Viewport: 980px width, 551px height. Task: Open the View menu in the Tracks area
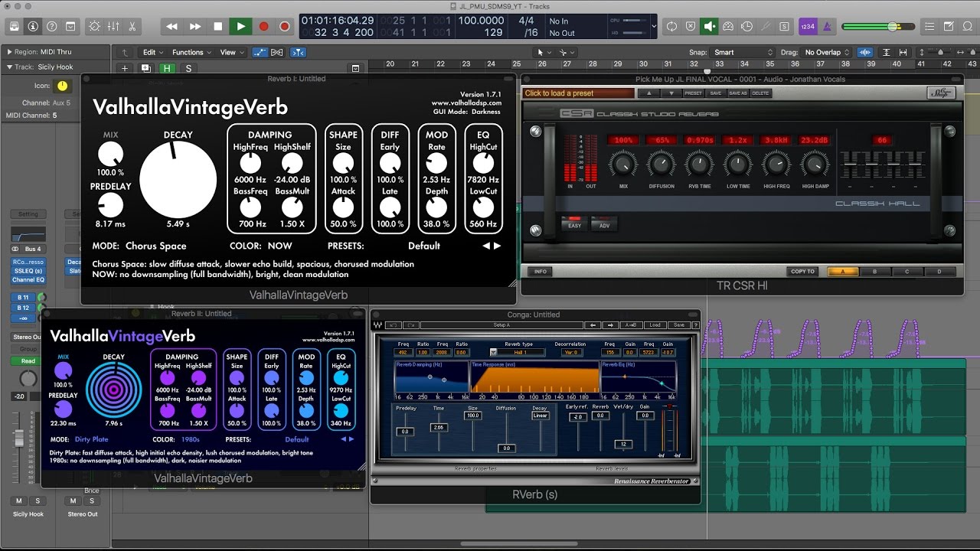click(231, 52)
